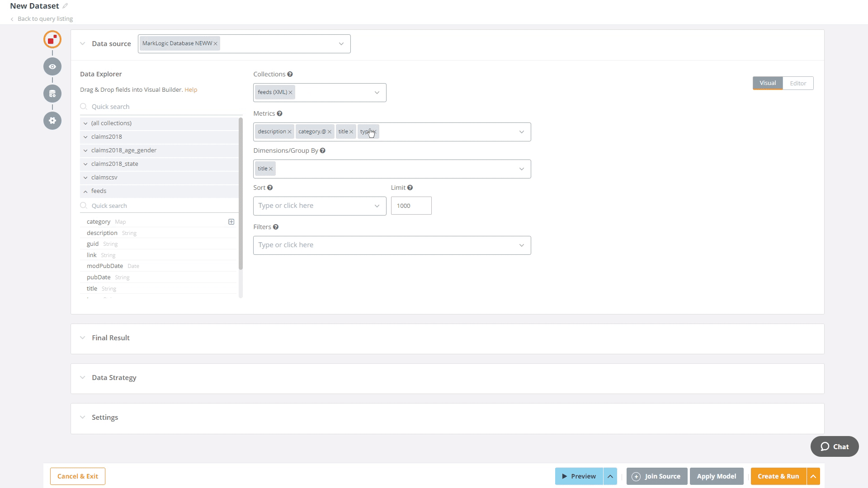Expand the feeds collection tree item

pyautogui.click(x=86, y=191)
